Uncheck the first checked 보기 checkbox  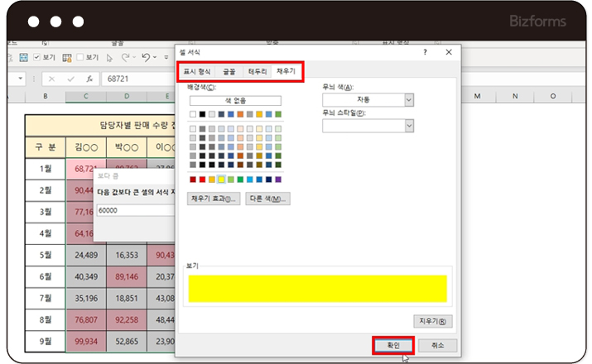pos(37,58)
